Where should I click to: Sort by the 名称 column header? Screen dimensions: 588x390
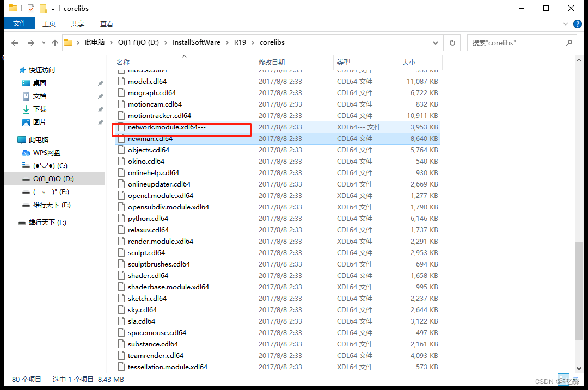click(123, 62)
